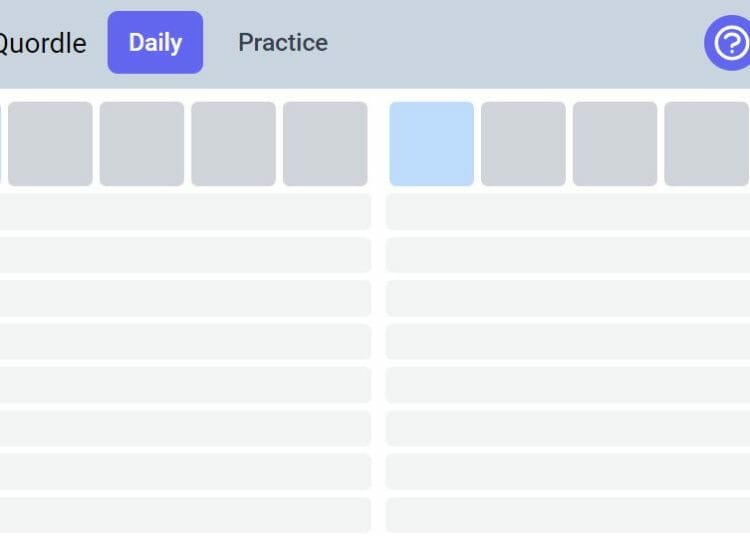The width and height of the screenshot is (750, 536).
Task: Click the third tile of right board
Action: [615, 144]
